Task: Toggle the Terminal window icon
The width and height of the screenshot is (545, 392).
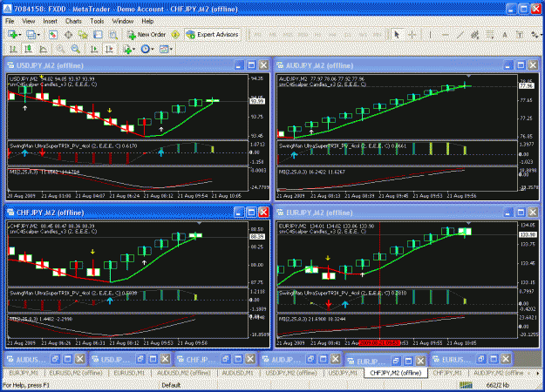Action: point(98,35)
